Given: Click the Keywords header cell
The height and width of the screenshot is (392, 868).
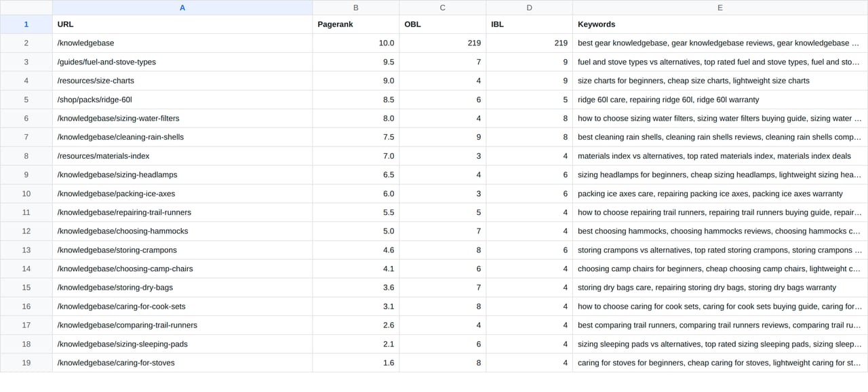Looking at the screenshot, I should [x=720, y=24].
